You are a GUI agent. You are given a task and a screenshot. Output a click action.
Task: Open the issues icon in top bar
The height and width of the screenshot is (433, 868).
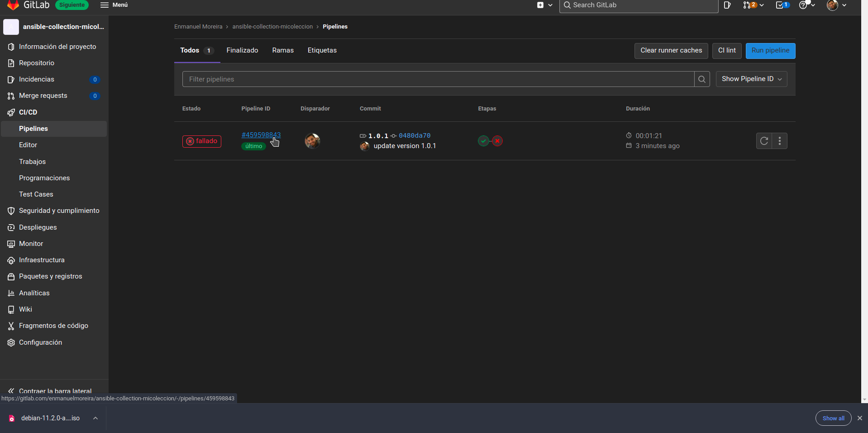[x=727, y=5]
